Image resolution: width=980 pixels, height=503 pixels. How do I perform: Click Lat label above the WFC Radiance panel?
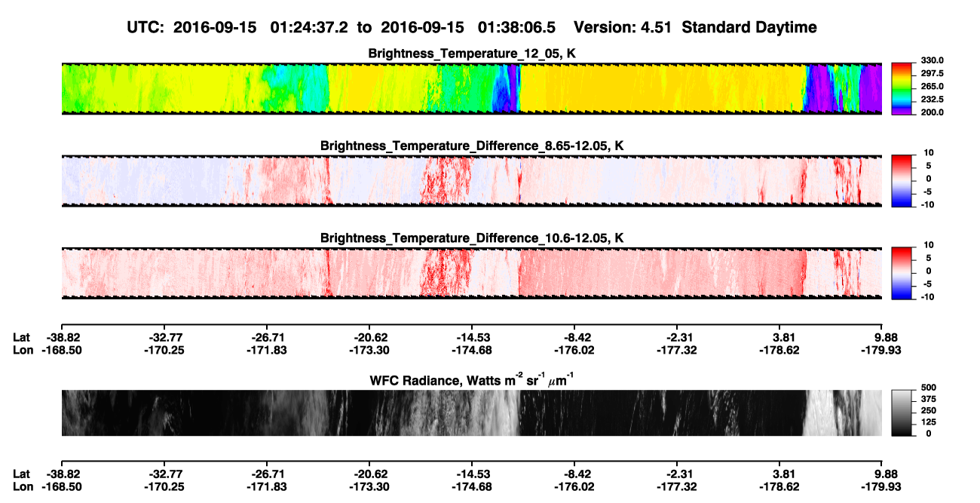coord(22,338)
